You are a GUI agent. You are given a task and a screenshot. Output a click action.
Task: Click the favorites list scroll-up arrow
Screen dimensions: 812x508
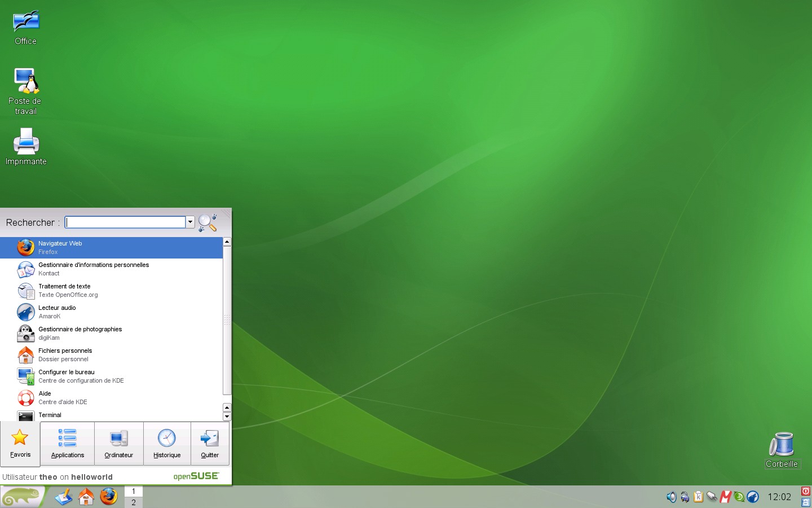click(227, 242)
